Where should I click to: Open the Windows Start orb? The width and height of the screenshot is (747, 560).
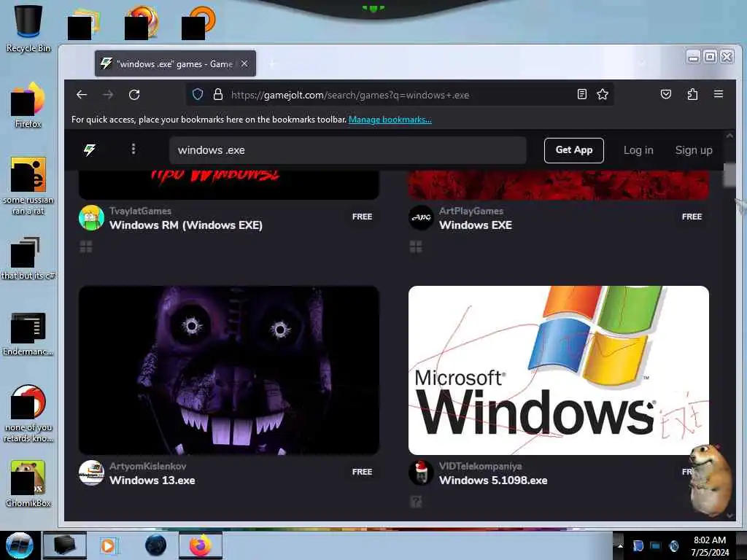click(x=19, y=545)
